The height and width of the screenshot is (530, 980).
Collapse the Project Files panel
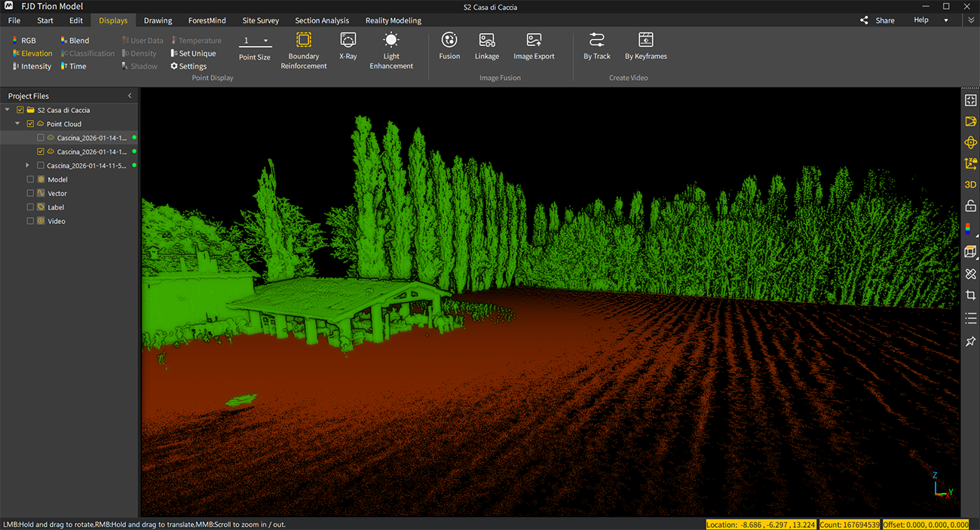pos(130,97)
